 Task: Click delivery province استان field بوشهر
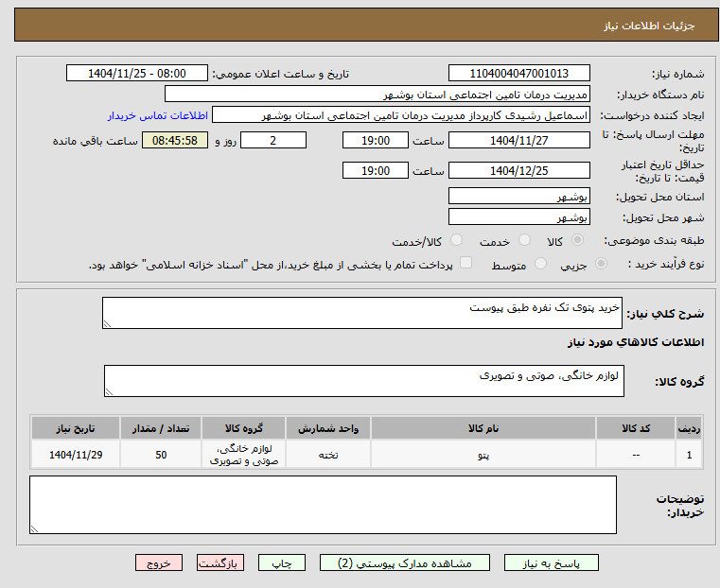(519, 197)
